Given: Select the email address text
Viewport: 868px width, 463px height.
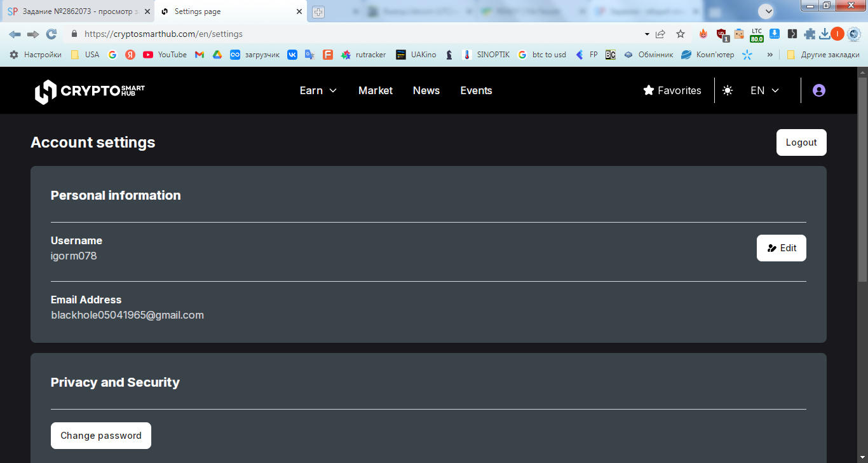Looking at the screenshot, I should coord(127,315).
